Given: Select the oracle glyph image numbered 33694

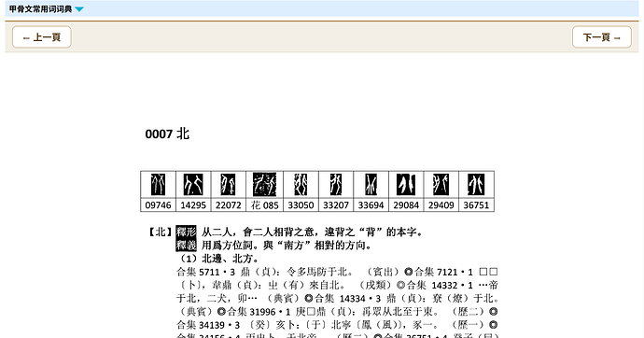Looking at the screenshot, I should click(371, 184).
